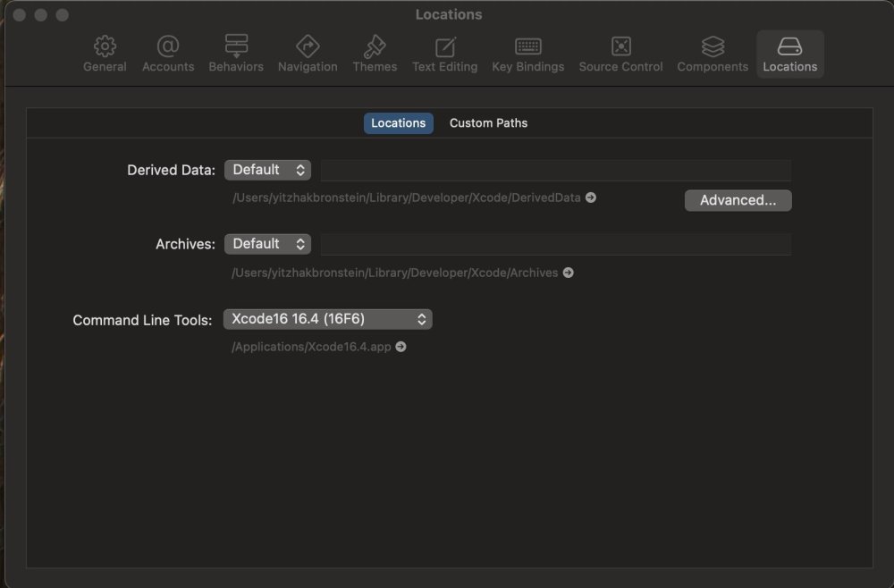Screen dimensions: 894x588
Task: Open the Source Control settings pane
Action: 621,55
